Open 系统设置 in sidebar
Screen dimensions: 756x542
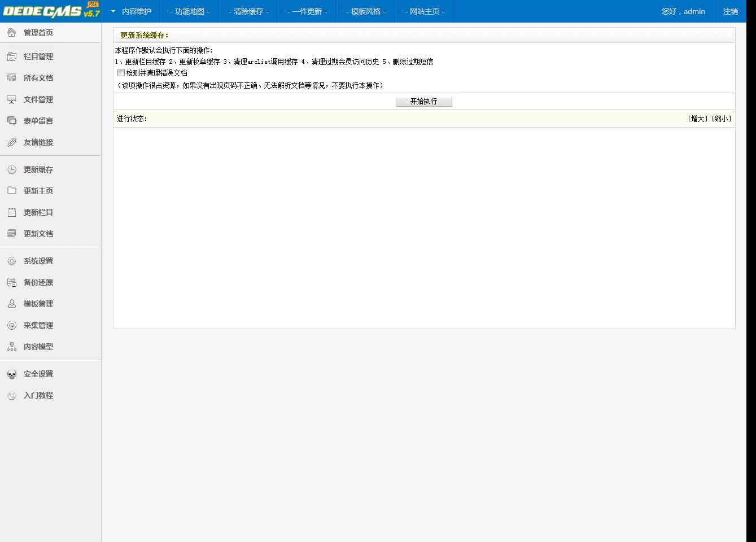click(38, 261)
